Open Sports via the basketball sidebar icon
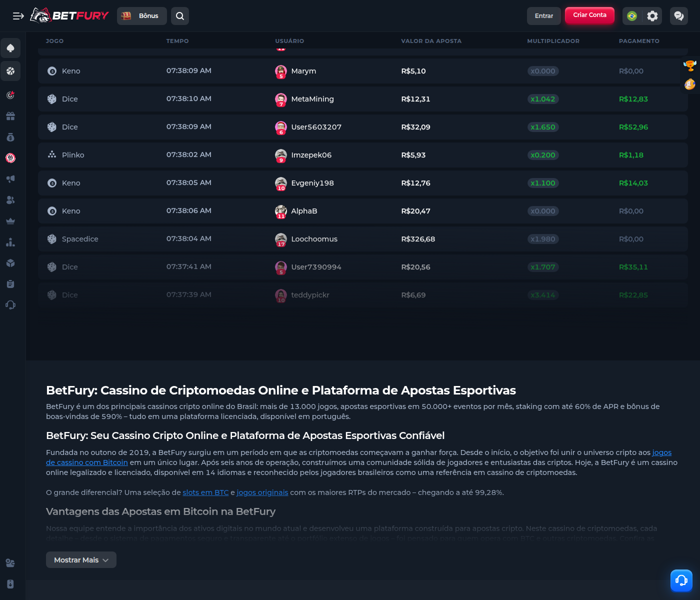700x600 pixels. (x=10, y=71)
